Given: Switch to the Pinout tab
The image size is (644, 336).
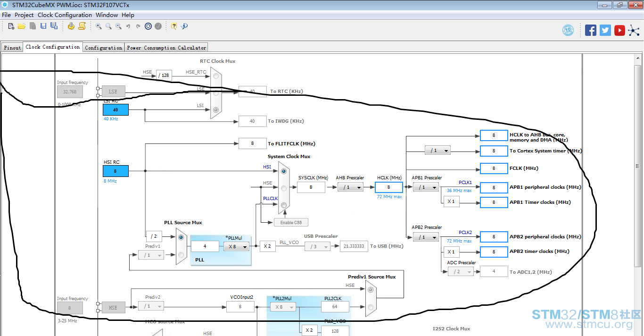Looking at the screenshot, I should pos(13,48).
